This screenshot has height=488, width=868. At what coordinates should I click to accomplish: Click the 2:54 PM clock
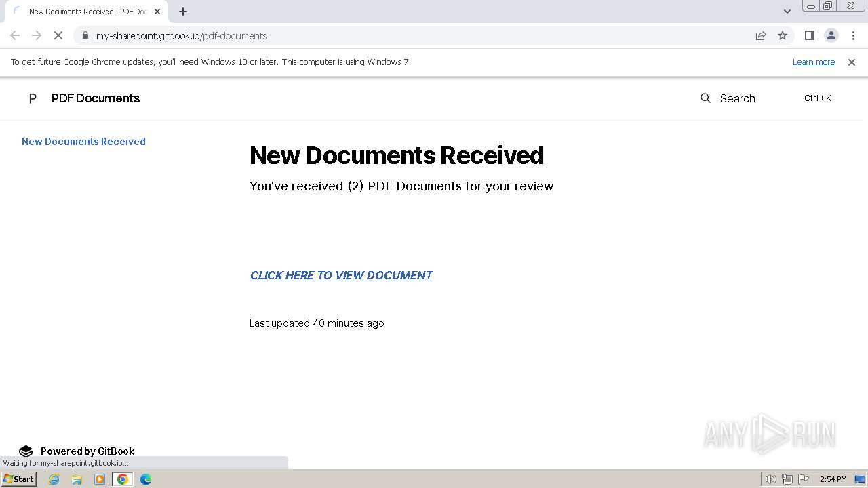click(833, 479)
